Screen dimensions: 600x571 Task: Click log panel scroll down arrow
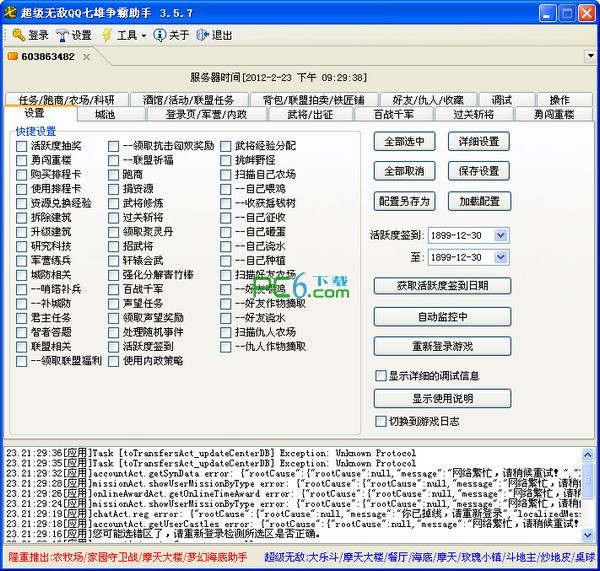pos(588,534)
